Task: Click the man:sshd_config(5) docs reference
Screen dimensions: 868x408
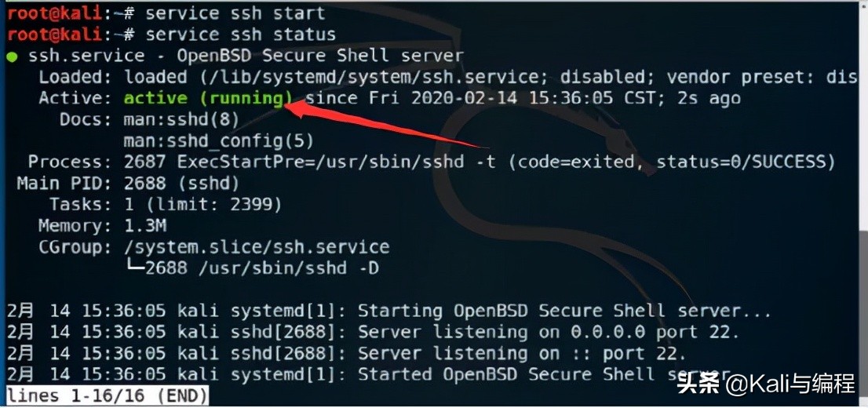Action: click(219, 141)
